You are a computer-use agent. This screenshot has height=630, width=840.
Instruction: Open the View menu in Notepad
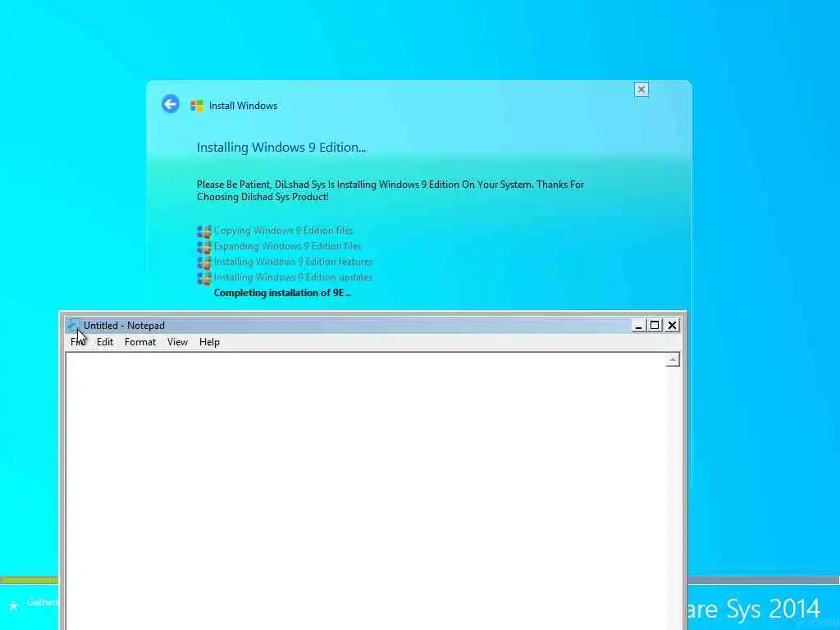pyautogui.click(x=177, y=342)
